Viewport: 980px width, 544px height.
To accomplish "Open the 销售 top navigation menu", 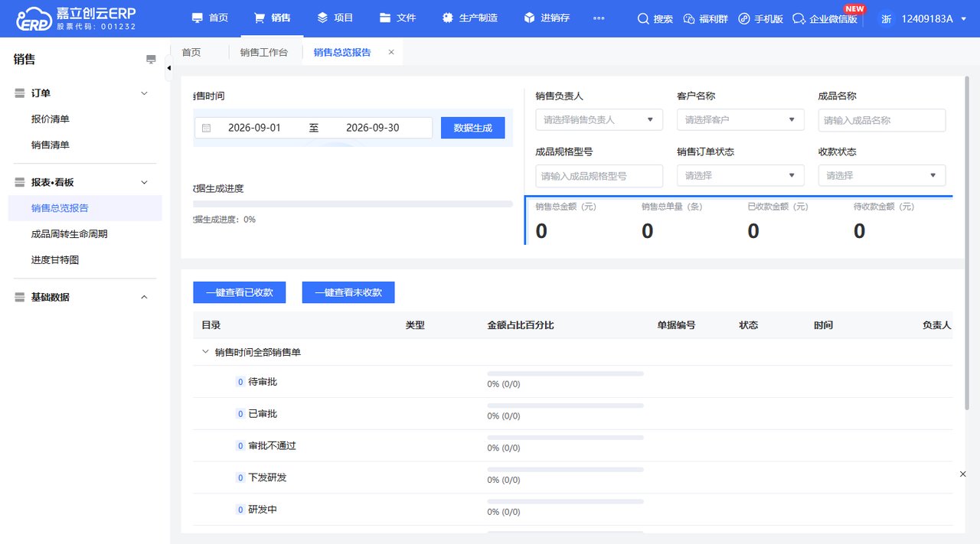I will (x=272, y=18).
